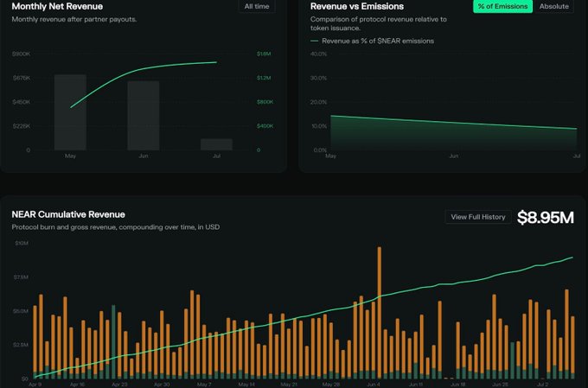Click the 30.0% axis label
This screenshot has width=588, height=388.
318,78
